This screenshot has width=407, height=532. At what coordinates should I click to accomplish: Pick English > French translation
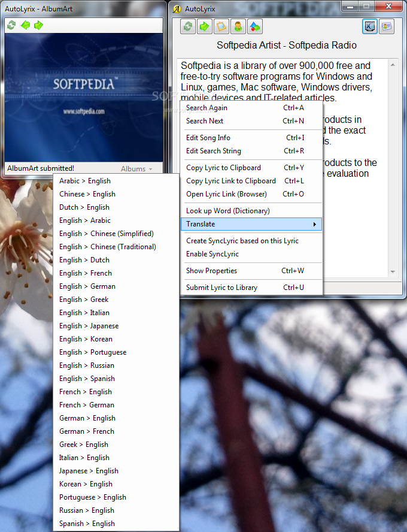point(116,273)
